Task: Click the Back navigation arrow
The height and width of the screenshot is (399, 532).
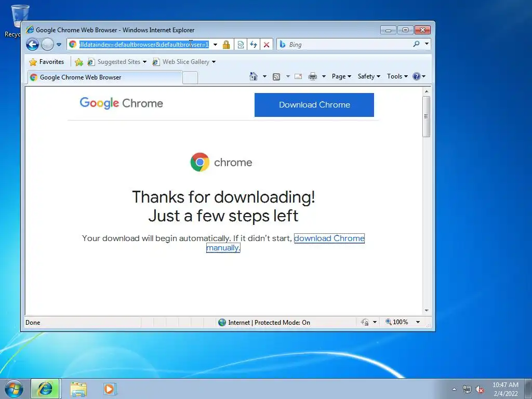Action: click(33, 45)
